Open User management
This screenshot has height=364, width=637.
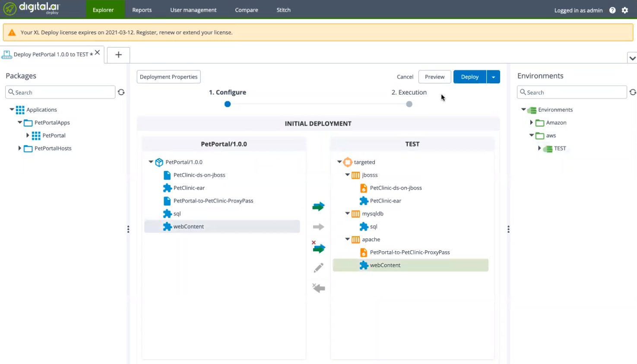pos(193,10)
